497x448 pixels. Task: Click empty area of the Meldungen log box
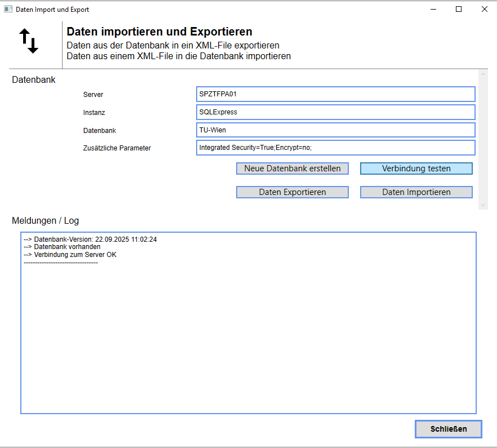[248, 338]
